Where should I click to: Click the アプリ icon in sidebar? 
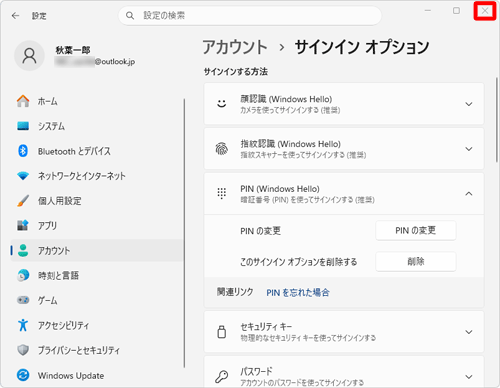tap(23, 226)
